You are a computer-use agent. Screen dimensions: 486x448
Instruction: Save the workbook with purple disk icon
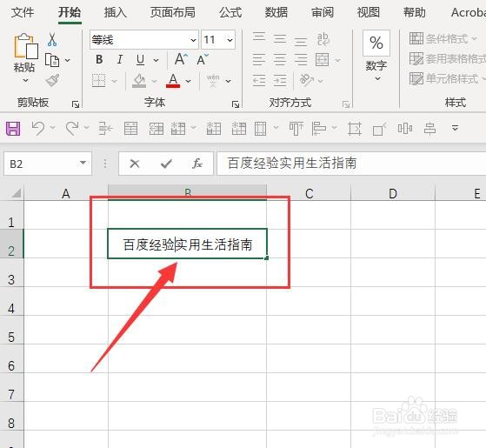point(13,129)
